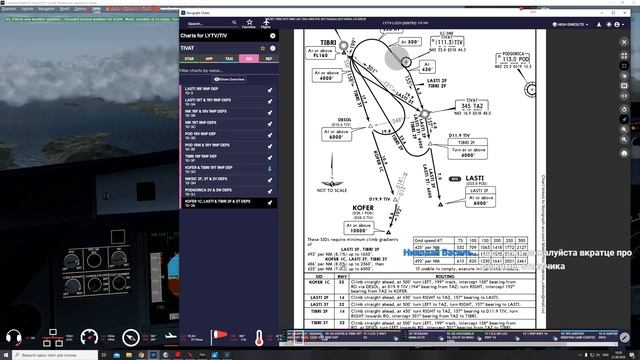Toggle the brightness sun icon in top bar
640x360 pixels.
pos(609,24)
